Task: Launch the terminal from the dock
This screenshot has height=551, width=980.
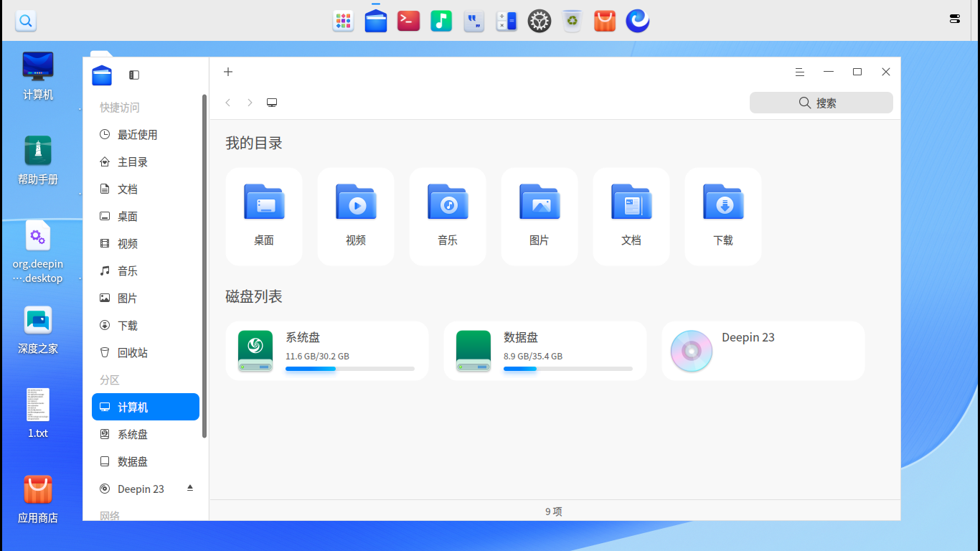Action: tap(408, 21)
